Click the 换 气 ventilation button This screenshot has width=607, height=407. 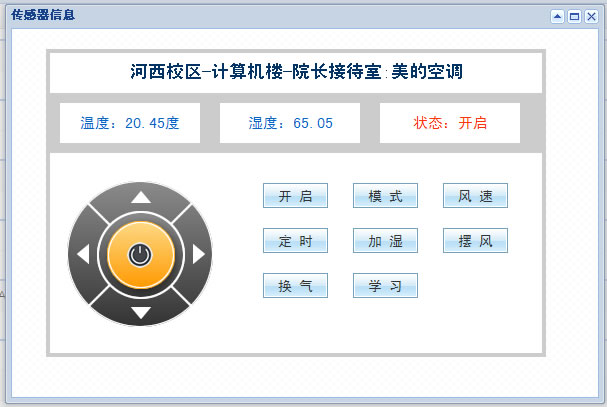[295, 285]
